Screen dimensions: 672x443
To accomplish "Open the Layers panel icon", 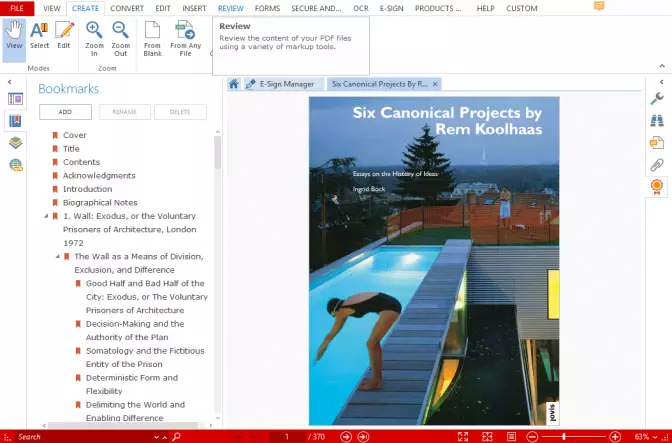I will tap(15, 143).
